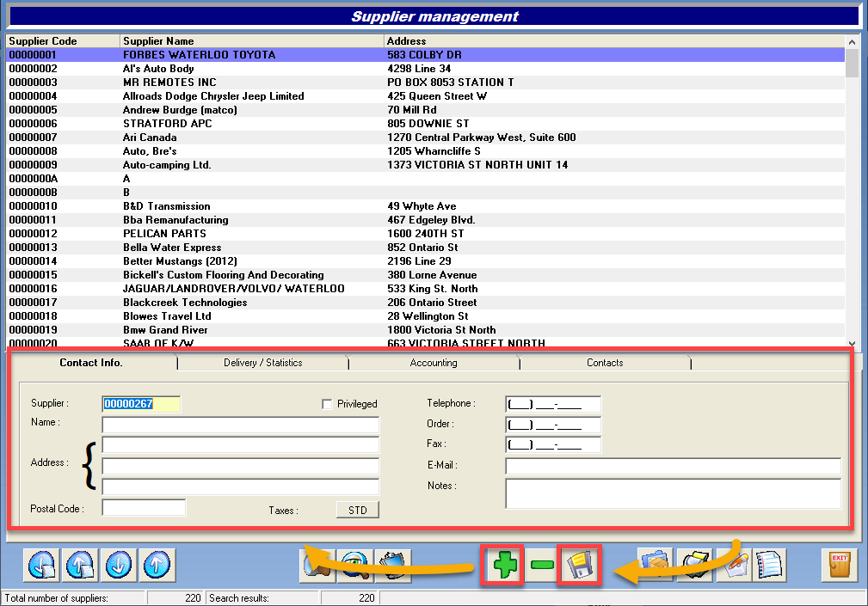868x606 pixels.
Task: Click the pencil and paper edit icon
Action: pyautogui.click(x=734, y=565)
